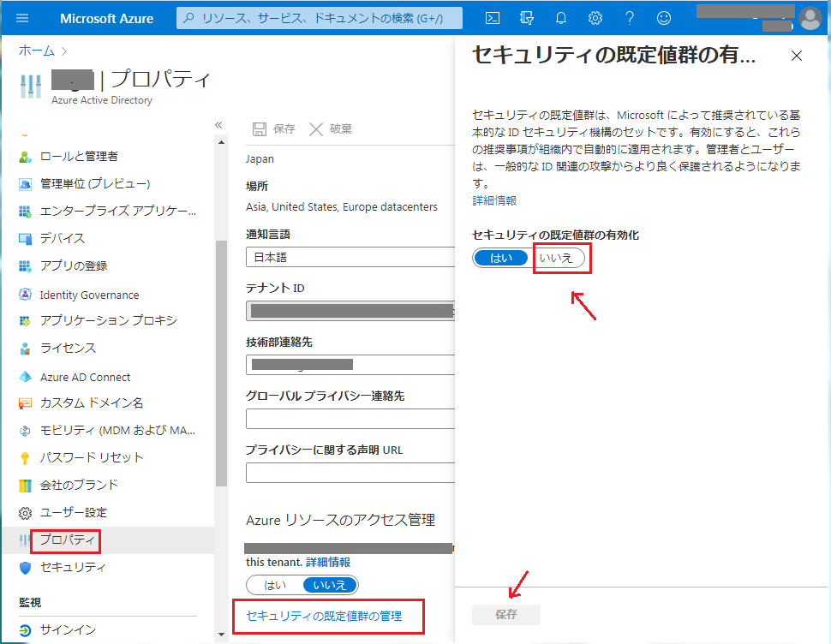Click the エンタープライズ アプリケーション icon
The height and width of the screenshot is (644, 831).
click(x=25, y=212)
